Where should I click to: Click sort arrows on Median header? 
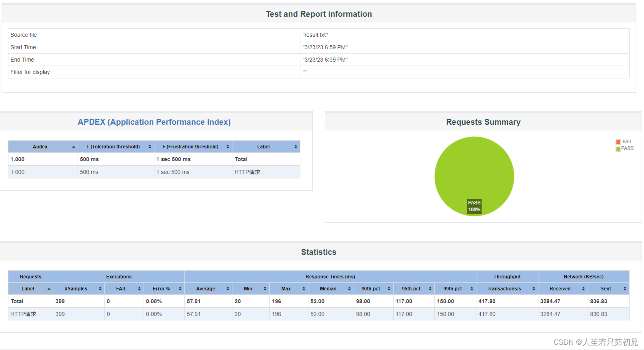[349, 289]
